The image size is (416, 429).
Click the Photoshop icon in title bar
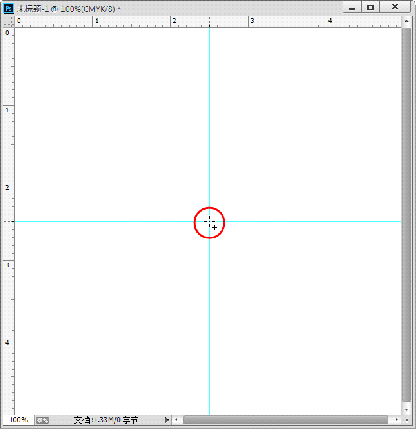tap(8, 8)
